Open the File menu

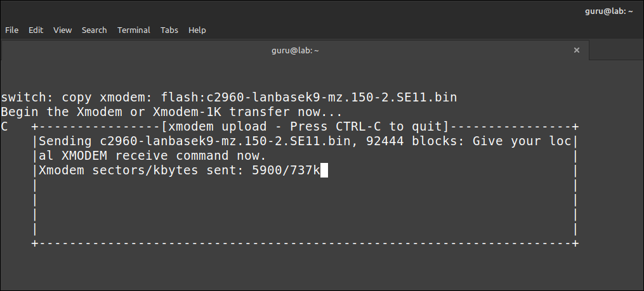pos(11,30)
